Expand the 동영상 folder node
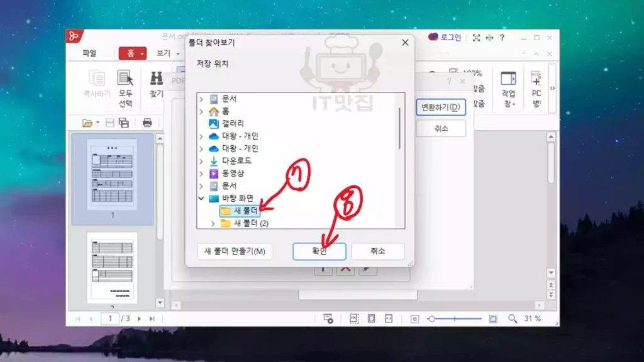 coord(201,173)
